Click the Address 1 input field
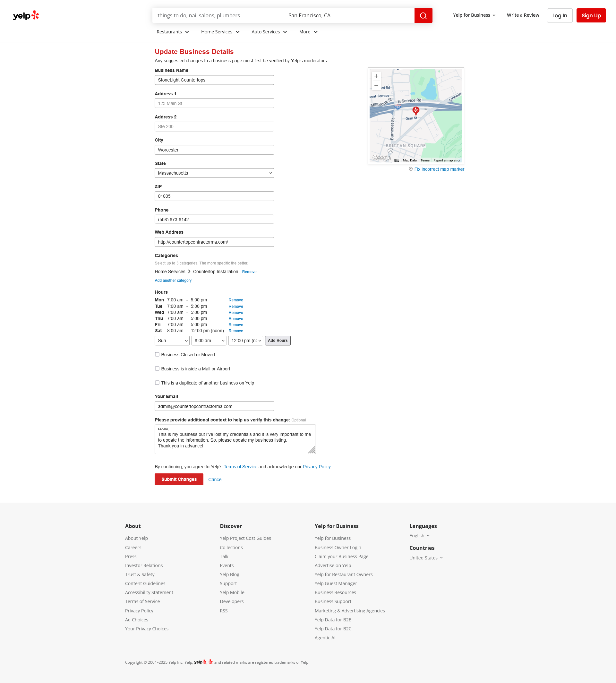This screenshot has width=616, height=683. tap(214, 103)
